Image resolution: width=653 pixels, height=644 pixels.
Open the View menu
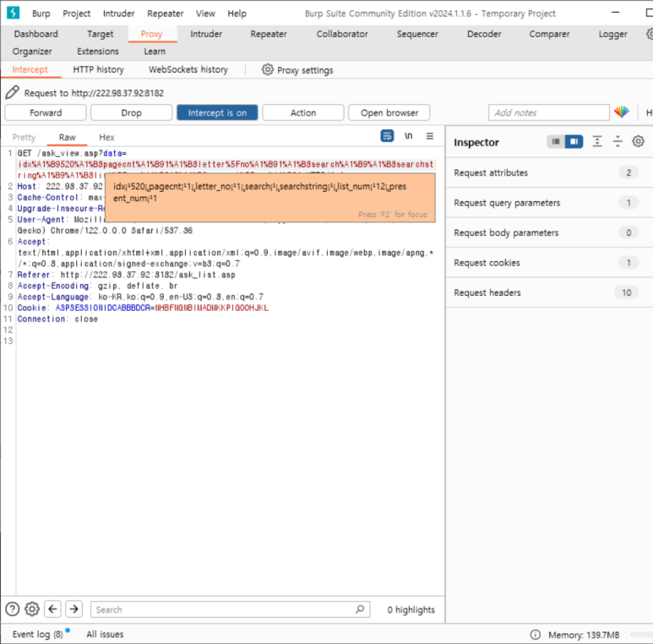point(205,14)
